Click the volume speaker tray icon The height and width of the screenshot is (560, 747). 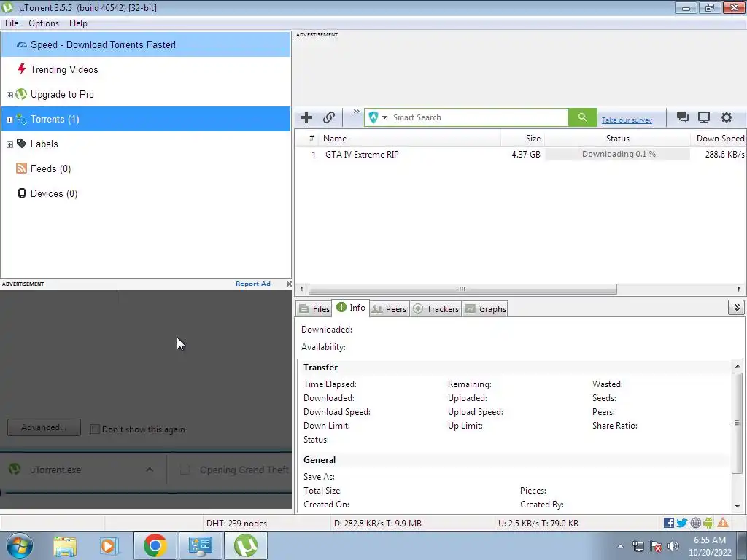pos(673,546)
